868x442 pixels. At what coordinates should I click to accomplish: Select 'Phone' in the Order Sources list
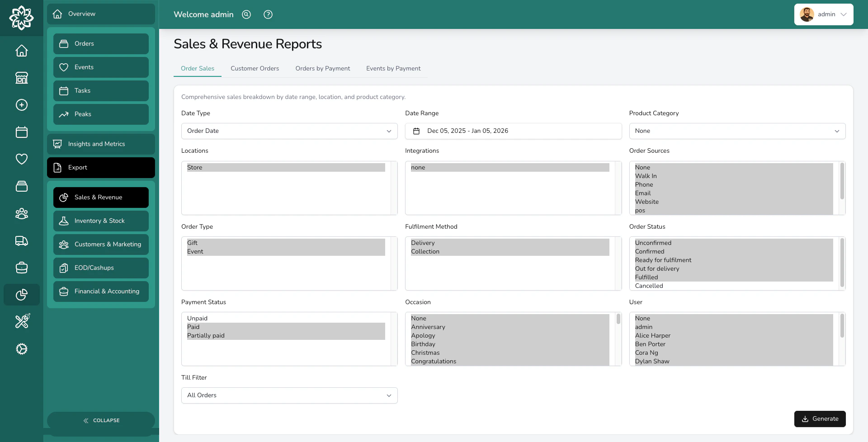[644, 184]
